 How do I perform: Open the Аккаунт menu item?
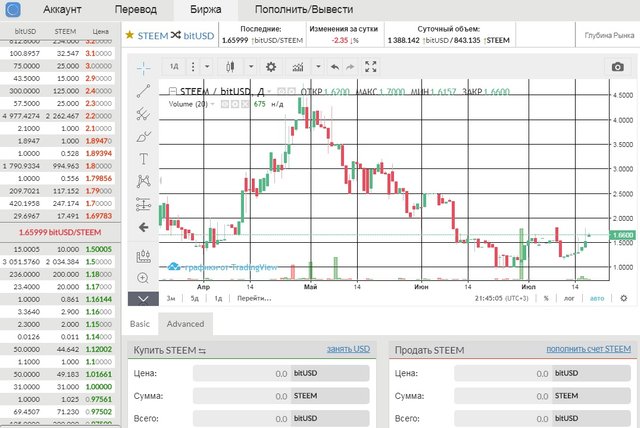62,9
